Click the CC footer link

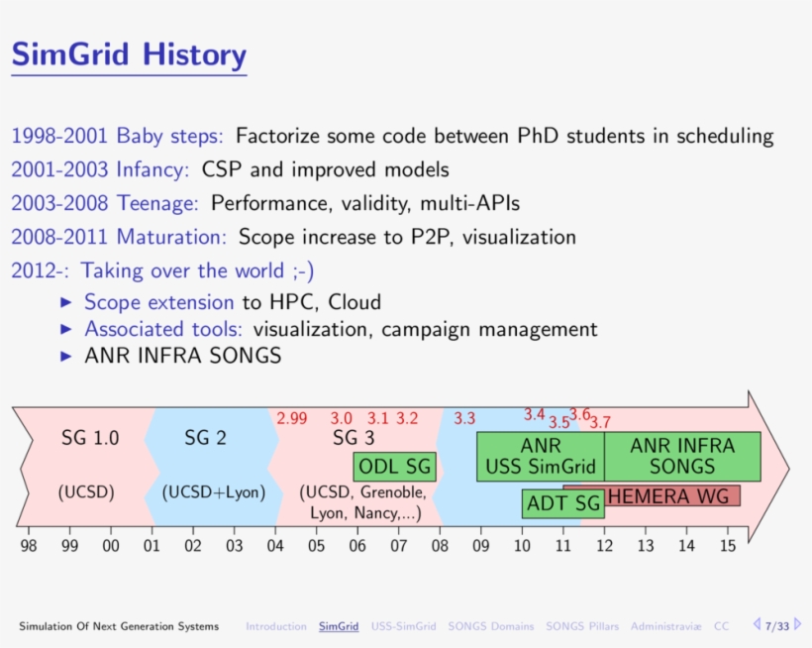[x=722, y=626]
